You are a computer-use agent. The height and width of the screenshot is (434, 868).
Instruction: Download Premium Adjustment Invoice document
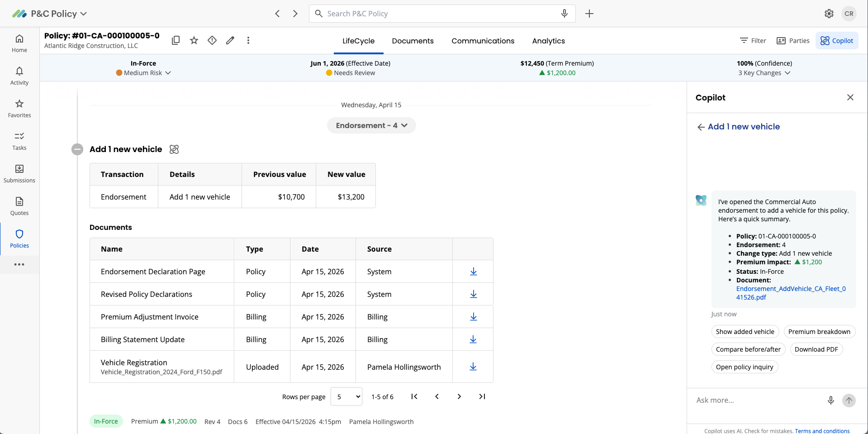click(474, 317)
